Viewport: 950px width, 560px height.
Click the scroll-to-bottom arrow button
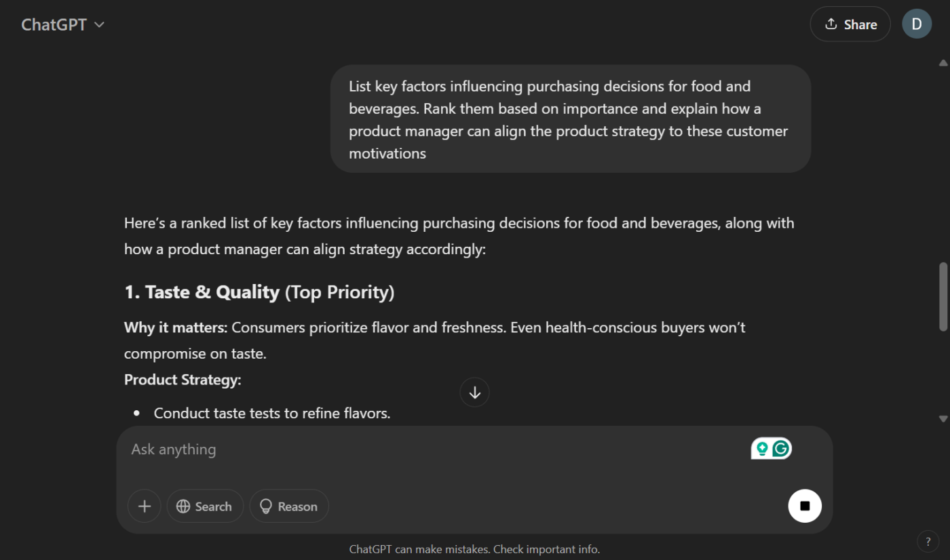(x=474, y=393)
